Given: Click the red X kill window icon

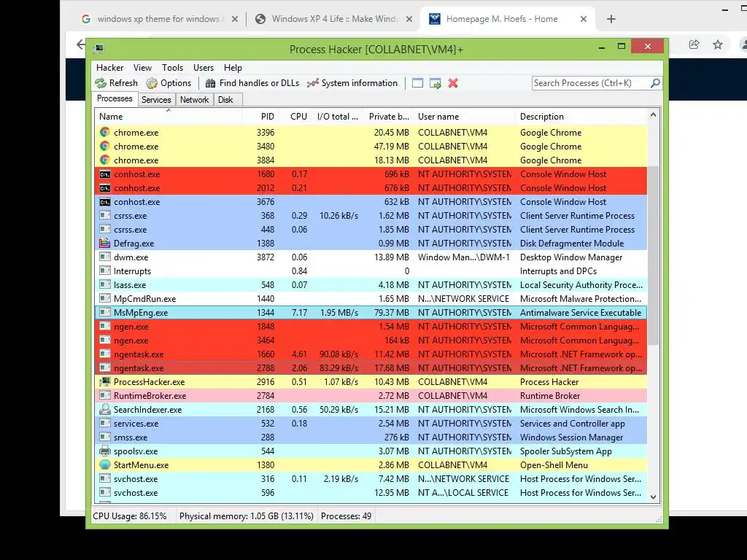Looking at the screenshot, I should point(453,83).
